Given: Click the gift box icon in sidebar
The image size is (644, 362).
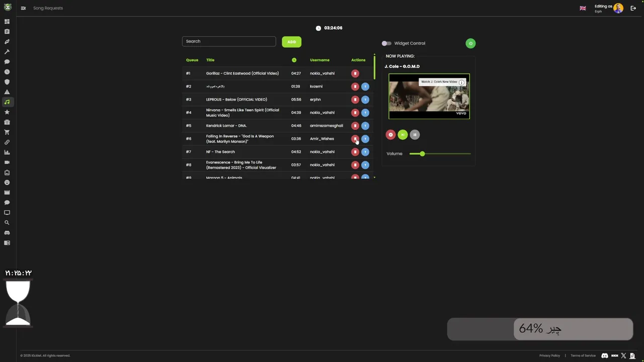Looking at the screenshot, I should [7, 122].
